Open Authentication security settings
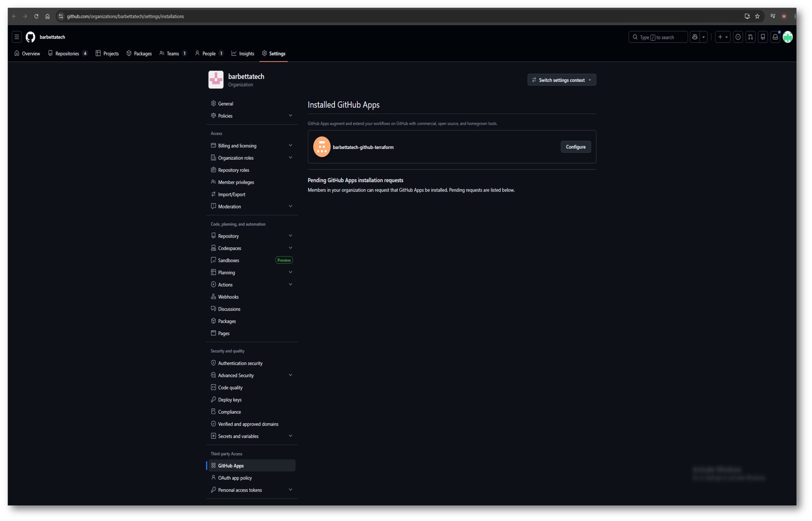The height and width of the screenshot is (521, 812). tap(252, 363)
